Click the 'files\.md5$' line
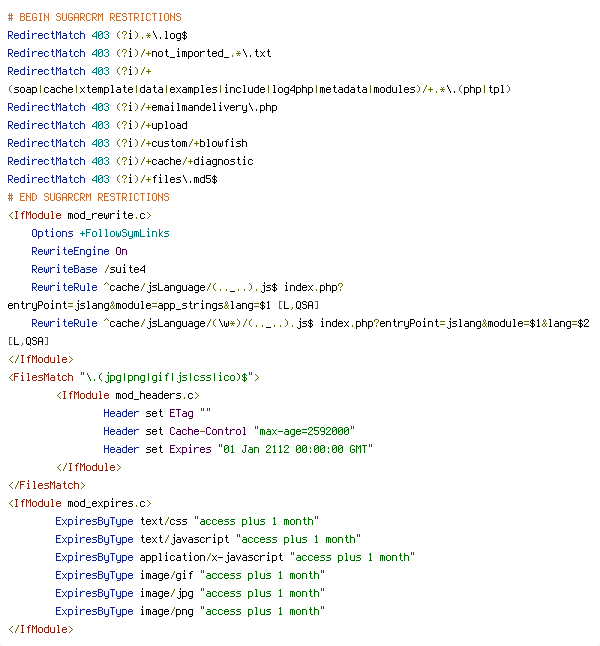This screenshot has height=646, width=600. tap(112, 179)
